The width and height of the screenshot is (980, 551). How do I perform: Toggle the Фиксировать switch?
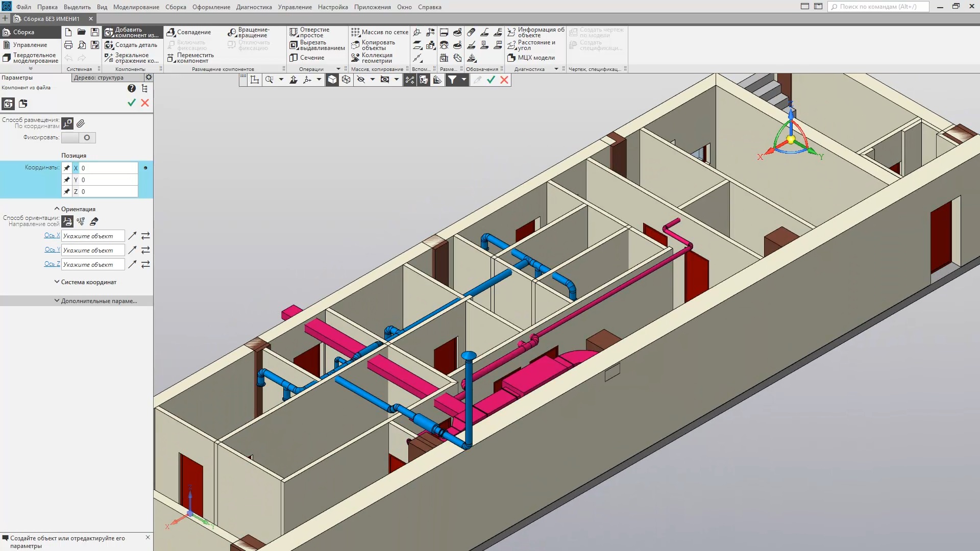[x=79, y=138]
